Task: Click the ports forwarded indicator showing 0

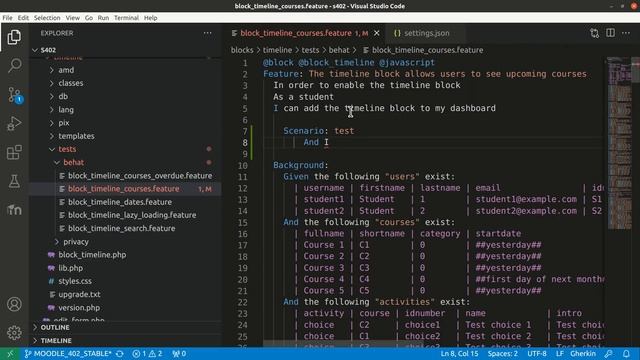Action: (x=179, y=353)
